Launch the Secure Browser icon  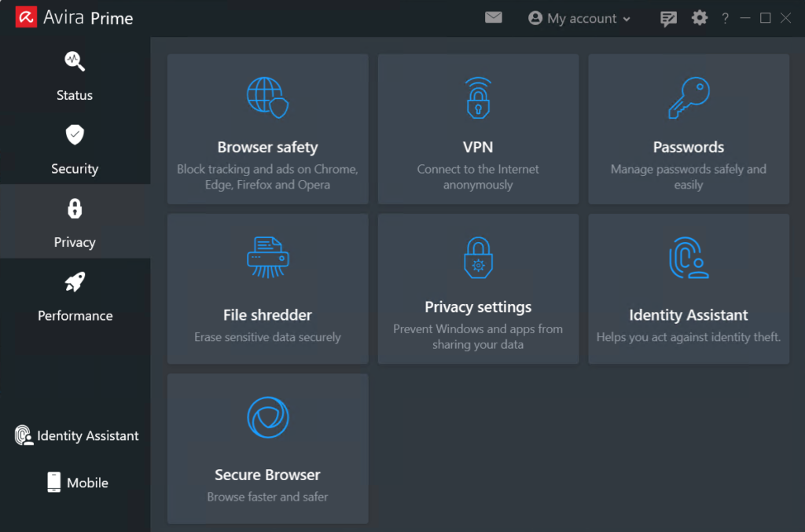click(267, 417)
